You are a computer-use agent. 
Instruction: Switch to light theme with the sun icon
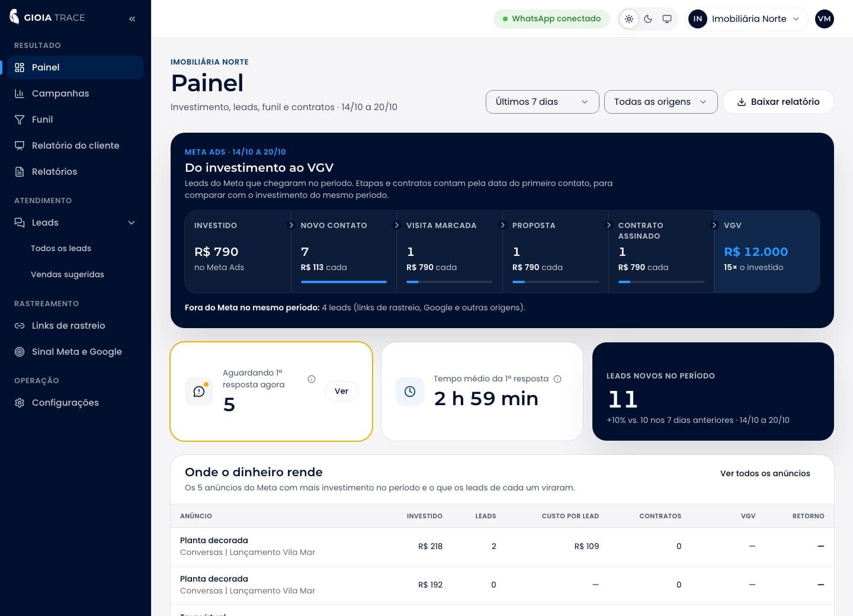tap(629, 19)
